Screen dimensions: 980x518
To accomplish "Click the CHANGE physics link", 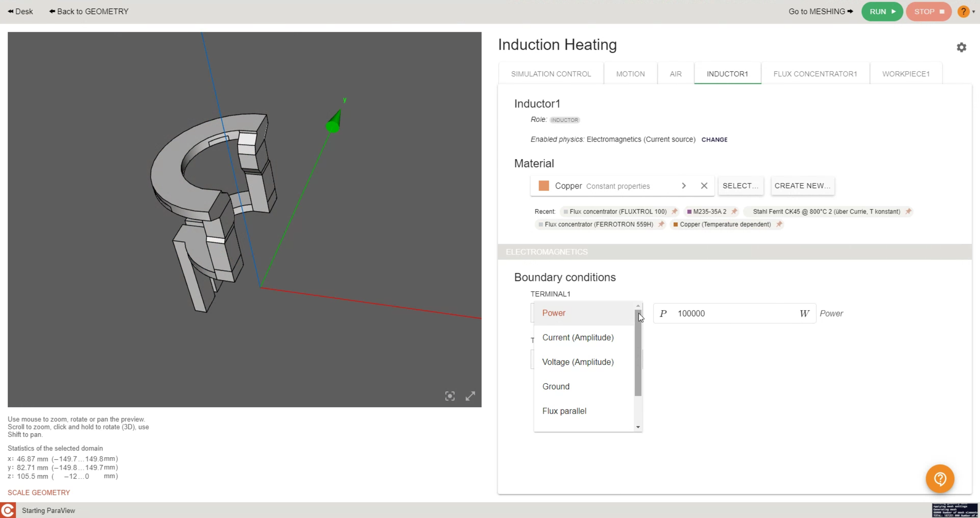I will point(714,139).
